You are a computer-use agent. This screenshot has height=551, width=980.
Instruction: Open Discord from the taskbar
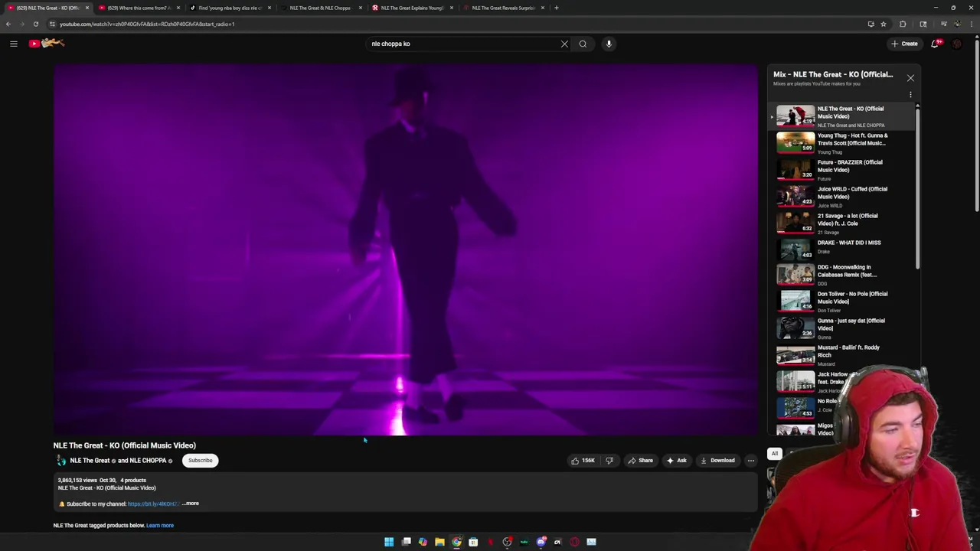click(x=541, y=542)
